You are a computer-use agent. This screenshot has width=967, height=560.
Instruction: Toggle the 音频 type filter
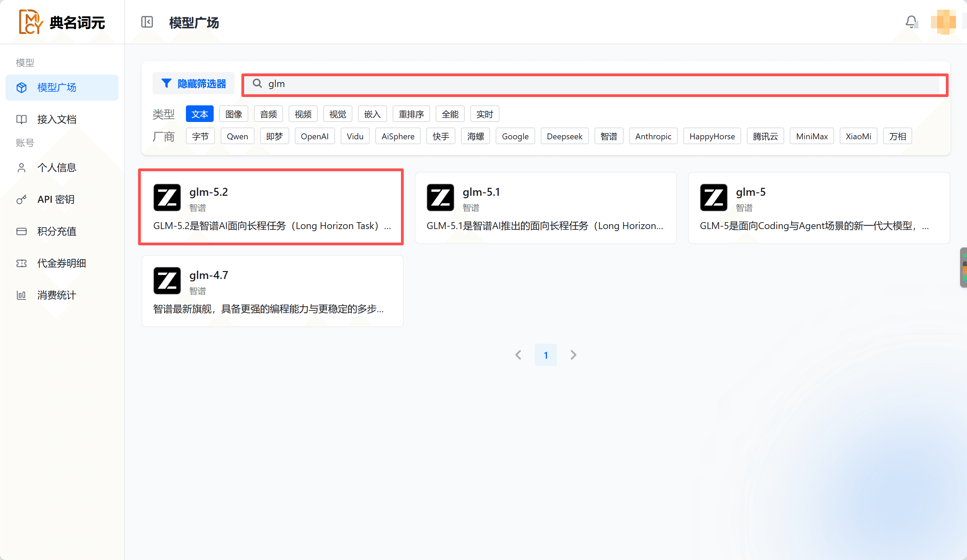click(x=268, y=114)
